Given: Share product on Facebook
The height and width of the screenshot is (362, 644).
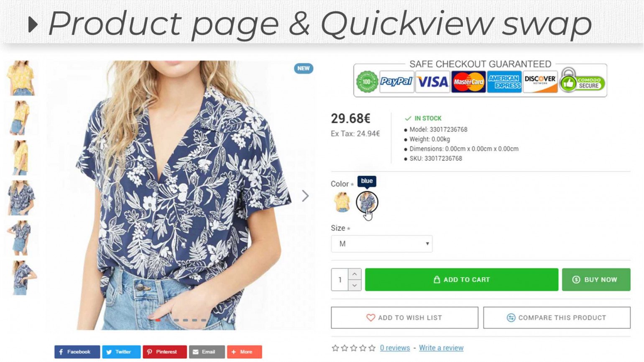Looking at the screenshot, I should click(77, 352).
